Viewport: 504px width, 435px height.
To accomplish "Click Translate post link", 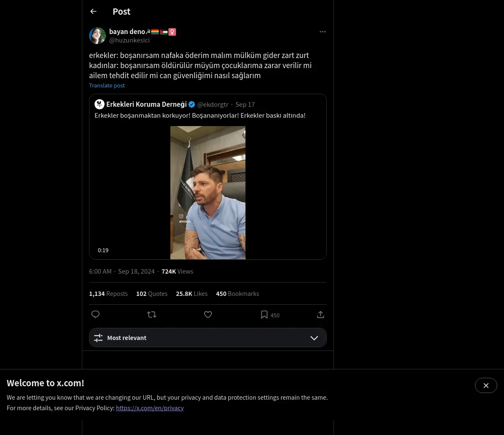I will pos(107,85).
